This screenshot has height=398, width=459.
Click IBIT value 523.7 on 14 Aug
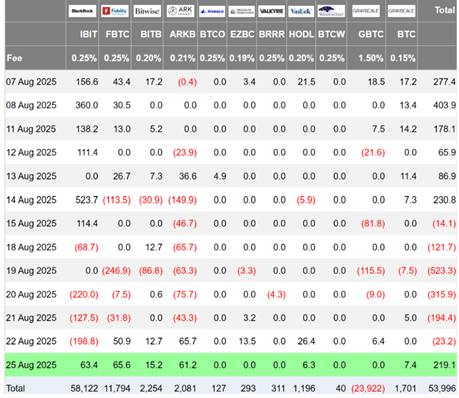[87, 200]
